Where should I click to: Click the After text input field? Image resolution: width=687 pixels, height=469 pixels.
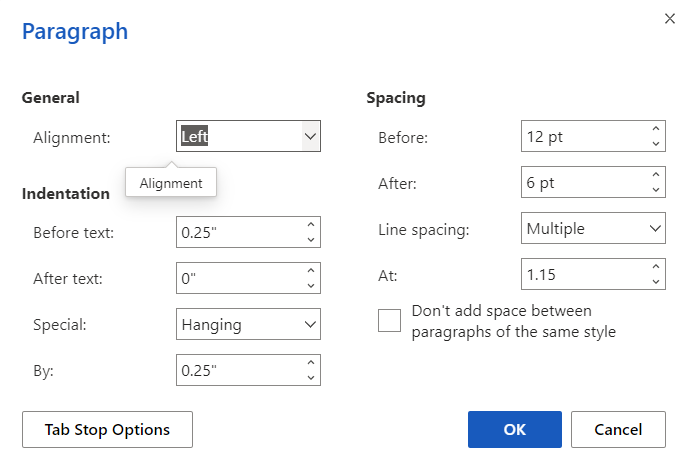tap(238, 278)
